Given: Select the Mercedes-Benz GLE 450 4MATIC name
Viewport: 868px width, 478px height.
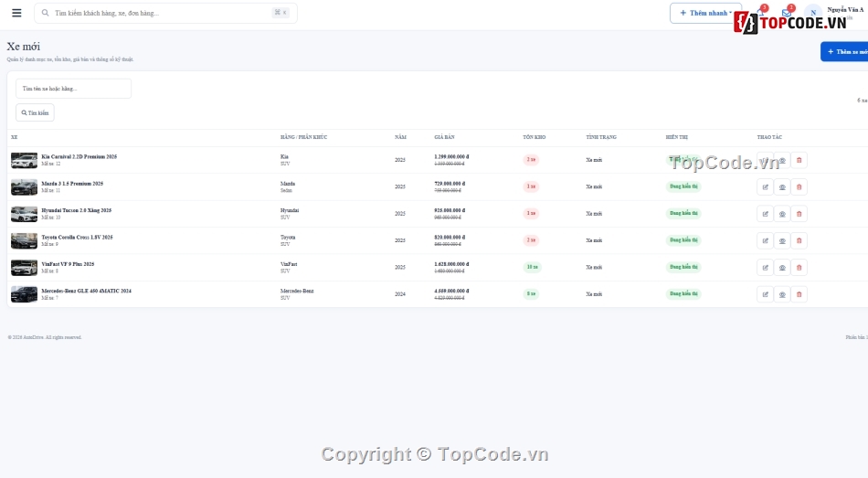Looking at the screenshot, I should 87,291.
